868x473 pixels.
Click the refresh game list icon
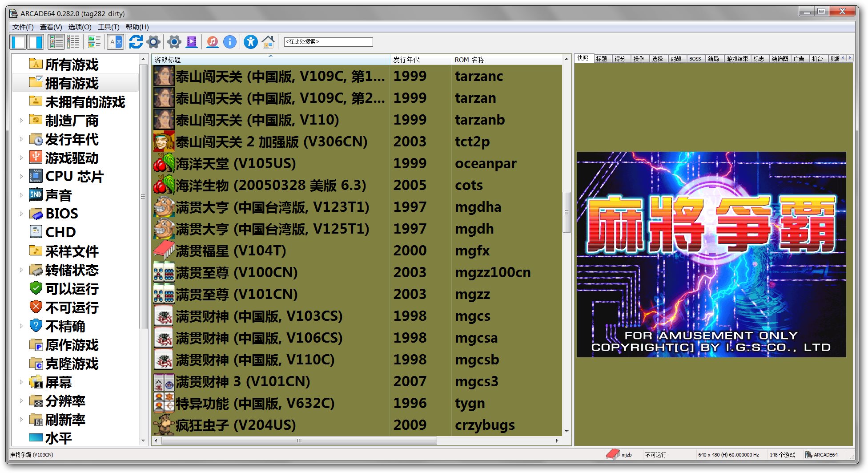click(136, 42)
